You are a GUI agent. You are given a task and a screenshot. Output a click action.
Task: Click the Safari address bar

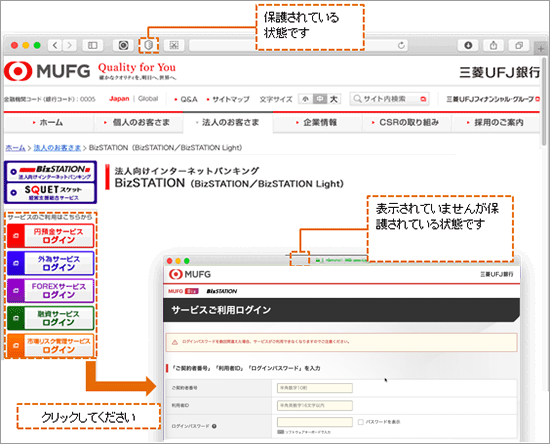pos(298,45)
